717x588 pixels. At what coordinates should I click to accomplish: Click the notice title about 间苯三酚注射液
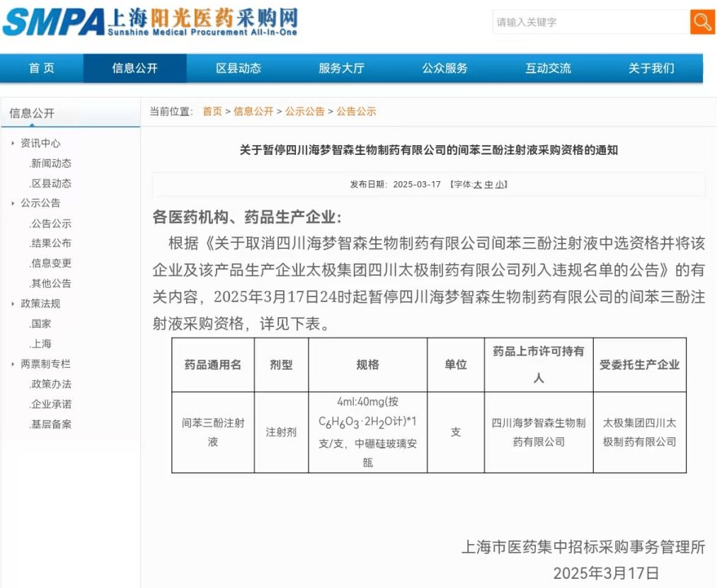coord(429,150)
